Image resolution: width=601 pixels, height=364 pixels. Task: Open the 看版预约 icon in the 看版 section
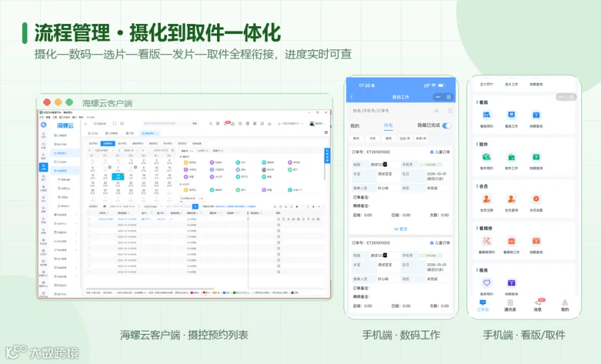(x=486, y=115)
